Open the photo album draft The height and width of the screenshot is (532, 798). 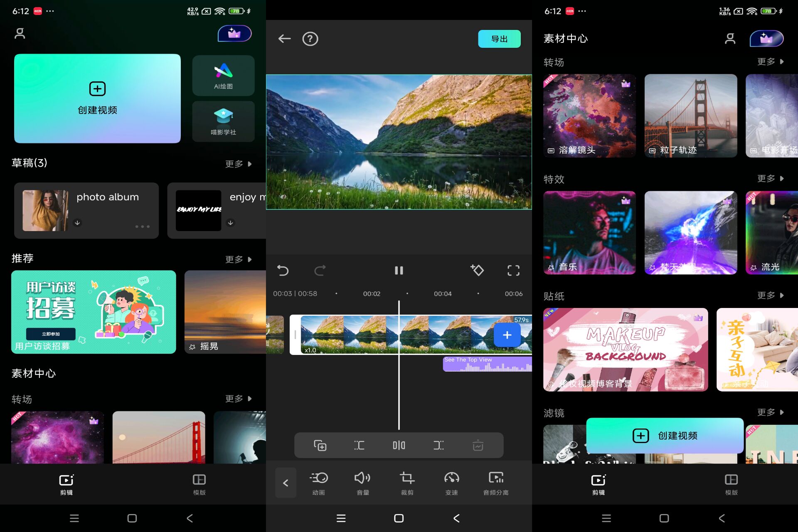click(86, 211)
